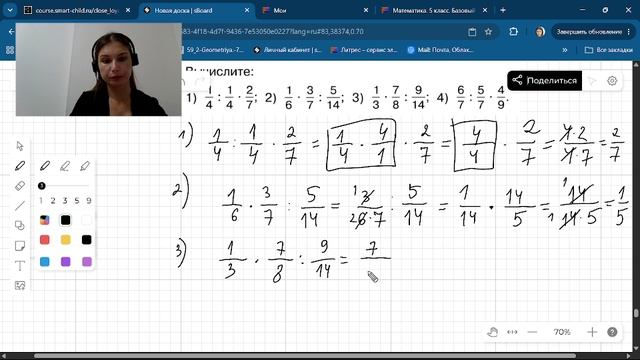Open the Mail Почта Облако bookmark
This screenshot has width=640, height=360.
tap(440, 50)
